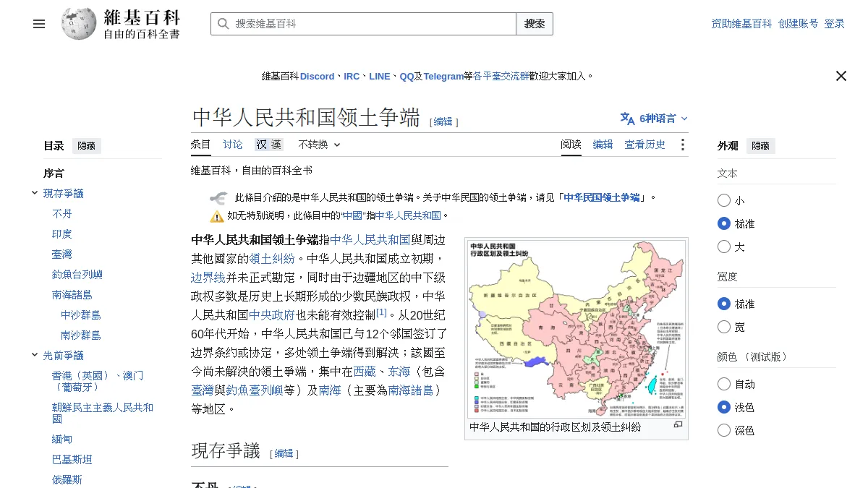Select dark color mode
Screen dimensions: 868x488
[724, 430]
